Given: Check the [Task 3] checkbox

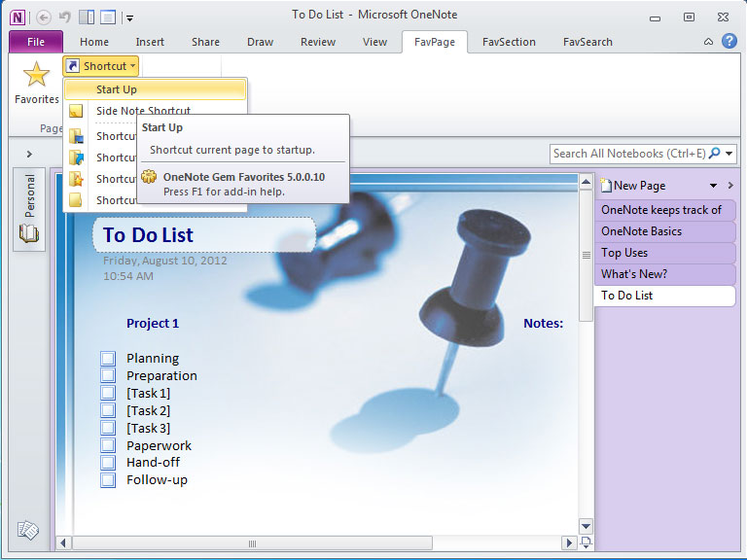Looking at the screenshot, I should point(108,428).
